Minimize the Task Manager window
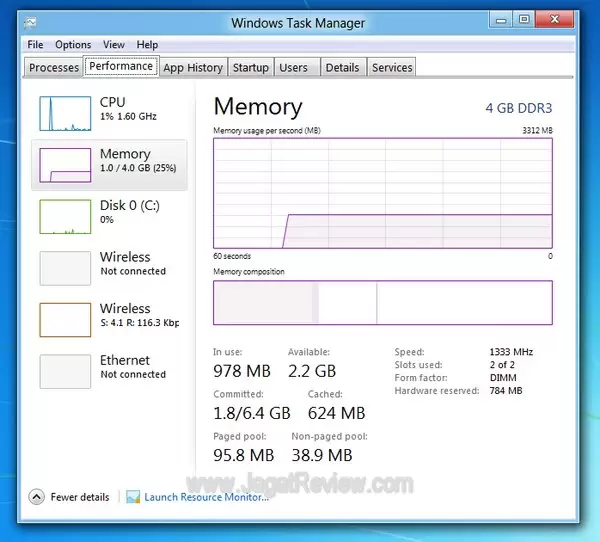 [501, 20]
